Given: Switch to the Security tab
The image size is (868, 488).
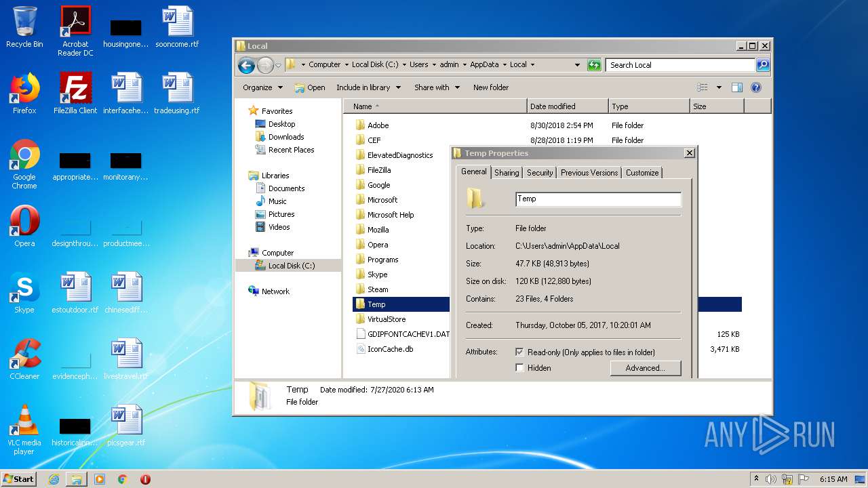Looking at the screenshot, I should (540, 173).
